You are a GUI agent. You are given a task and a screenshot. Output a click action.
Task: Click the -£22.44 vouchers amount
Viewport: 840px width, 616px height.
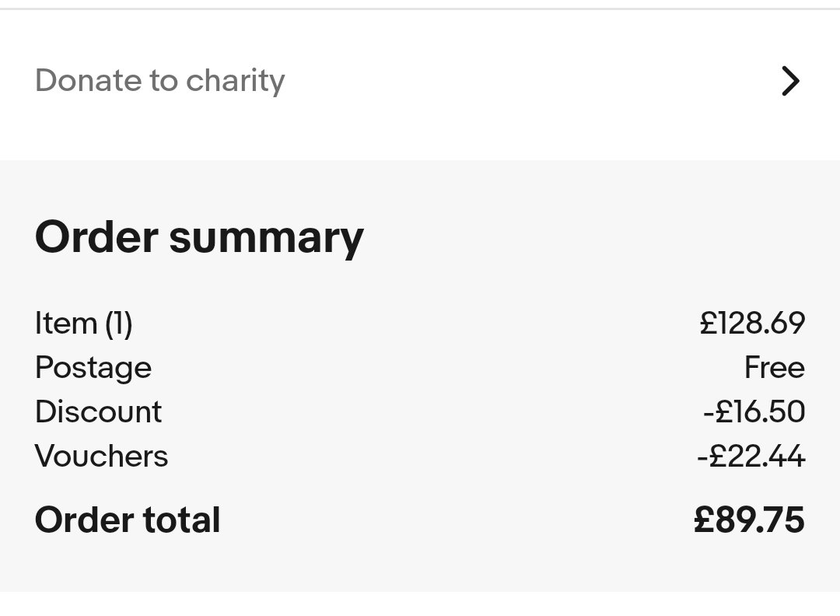751,456
